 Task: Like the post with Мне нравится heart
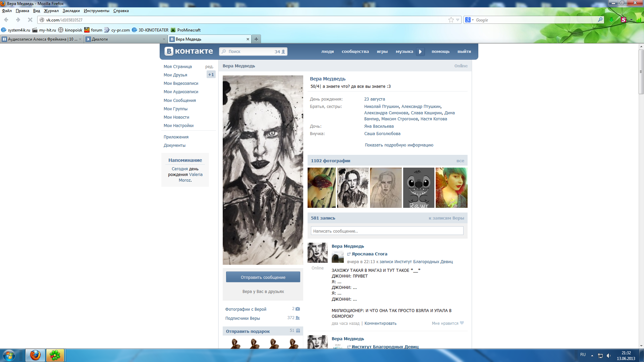coord(448,323)
